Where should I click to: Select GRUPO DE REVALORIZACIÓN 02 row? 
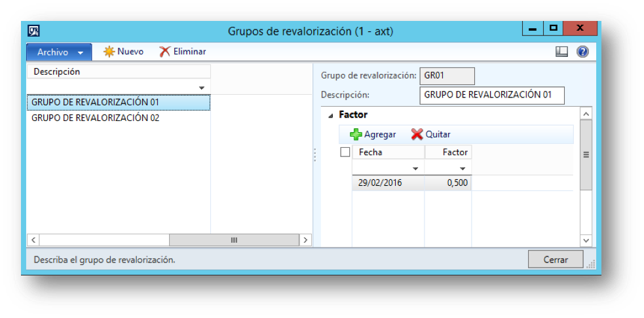119,118
